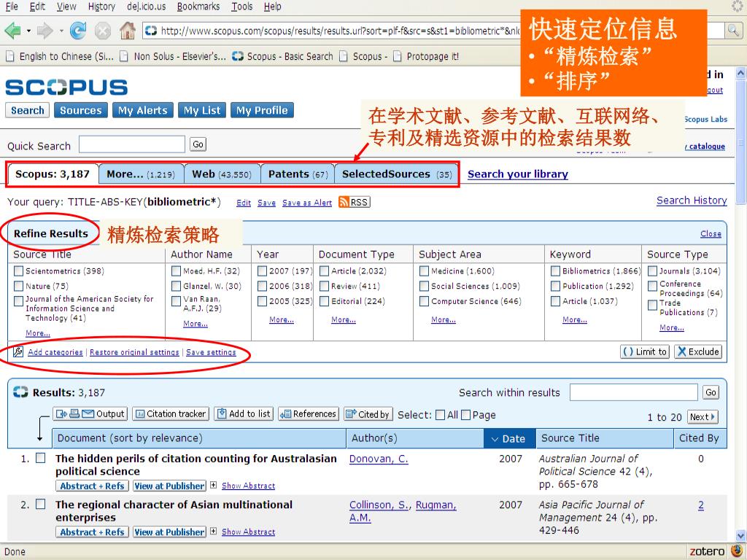Open the Search History link
Viewport: 747px width, 560px height.
[692, 201]
